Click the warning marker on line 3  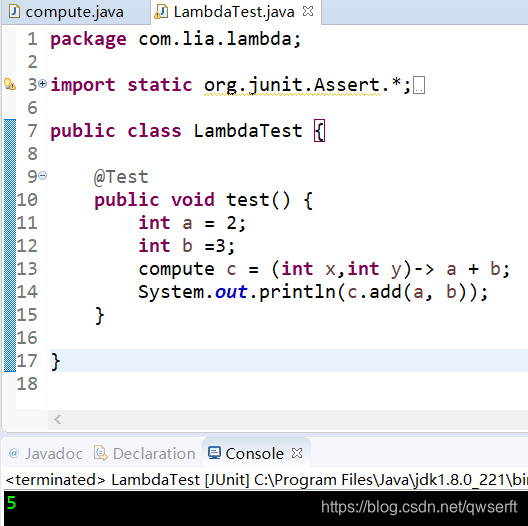[10, 84]
